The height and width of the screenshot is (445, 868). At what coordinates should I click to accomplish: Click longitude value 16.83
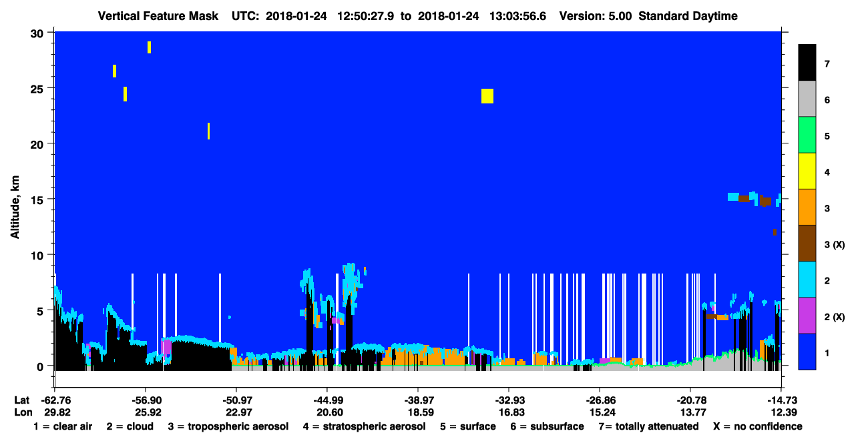(x=510, y=412)
